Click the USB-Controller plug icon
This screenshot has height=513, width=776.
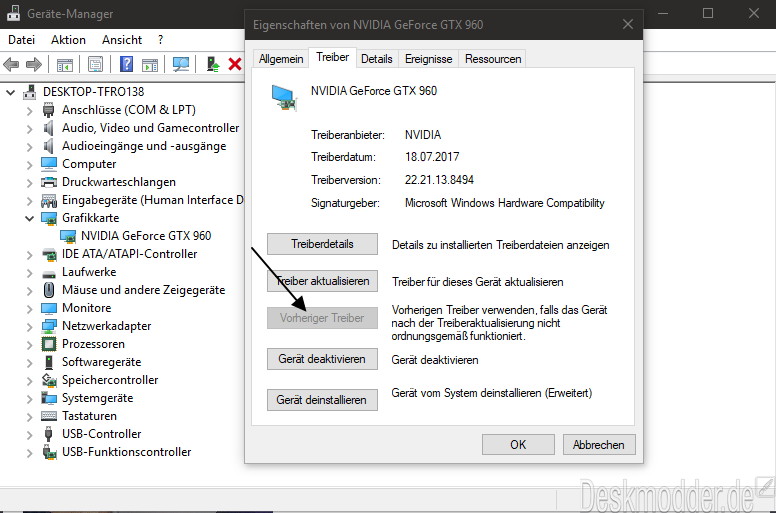click(48, 434)
